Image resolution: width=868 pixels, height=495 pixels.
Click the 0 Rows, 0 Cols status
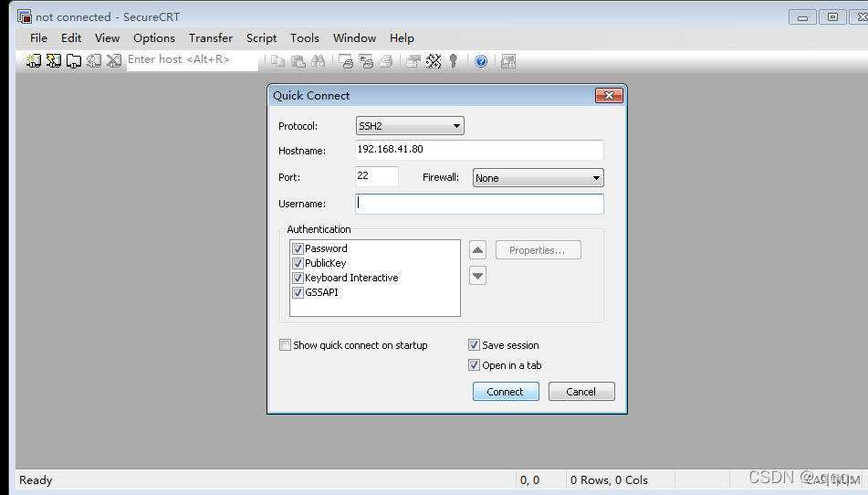click(x=609, y=480)
